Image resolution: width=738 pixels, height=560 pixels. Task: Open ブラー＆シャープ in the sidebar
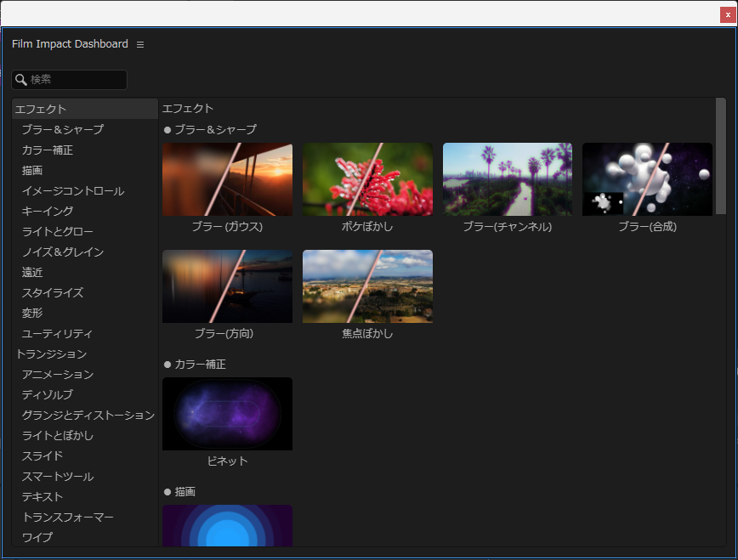pyautogui.click(x=63, y=129)
